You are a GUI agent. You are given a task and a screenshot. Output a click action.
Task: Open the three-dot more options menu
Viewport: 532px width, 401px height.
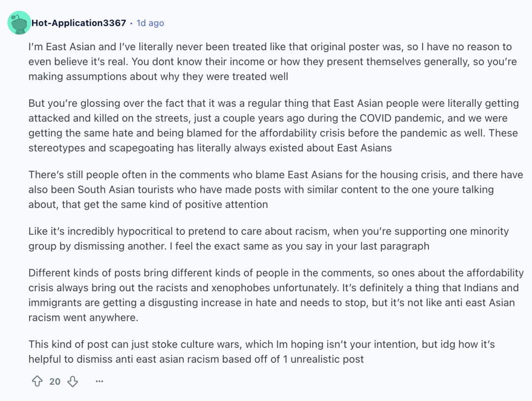click(x=100, y=381)
